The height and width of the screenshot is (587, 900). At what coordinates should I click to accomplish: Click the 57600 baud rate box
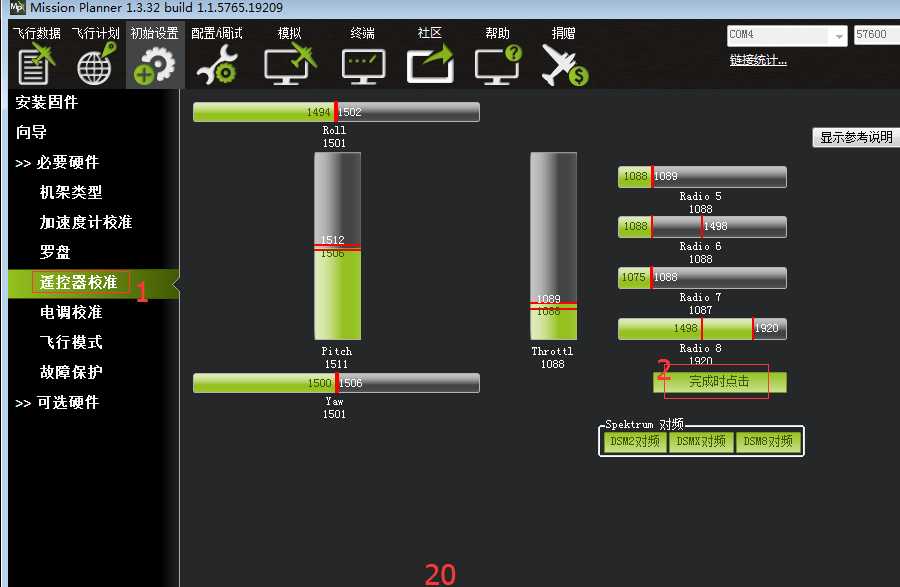coord(876,35)
